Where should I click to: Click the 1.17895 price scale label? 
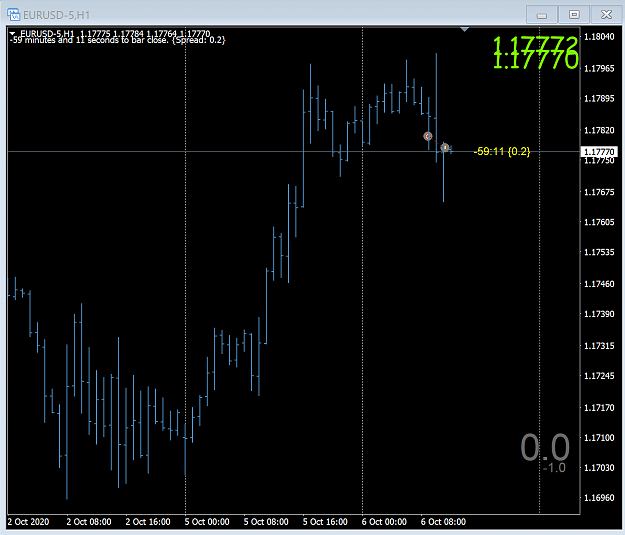pyautogui.click(x=599, y=98)
